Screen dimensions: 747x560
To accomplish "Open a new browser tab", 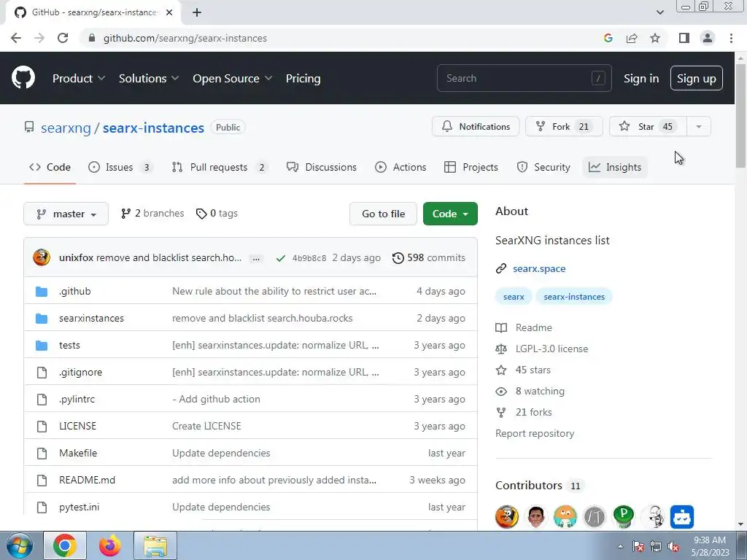I will (197, 12).
